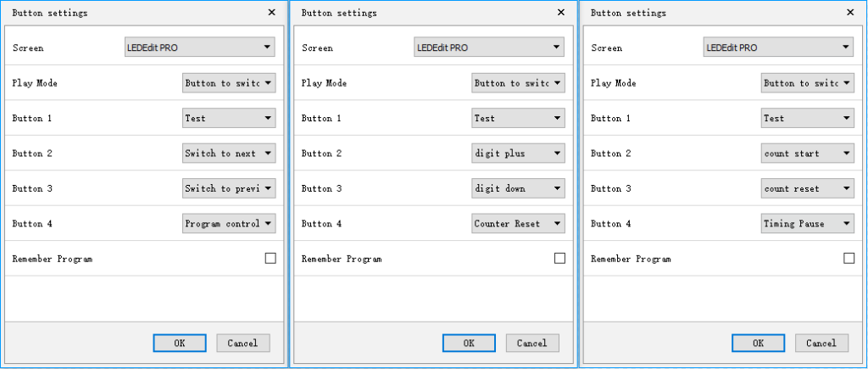
Task: Expand the 'count reset' Button 3 dropdown
Action: pos(807,188)
